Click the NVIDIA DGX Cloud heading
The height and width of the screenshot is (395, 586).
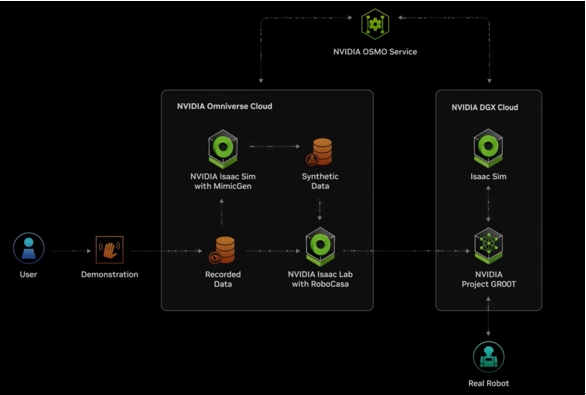click(x=485, y=107)
